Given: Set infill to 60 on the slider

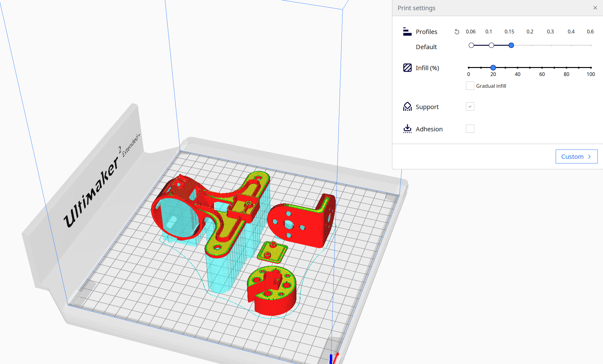Looking at the screenshot, I should tap(542, 67).
